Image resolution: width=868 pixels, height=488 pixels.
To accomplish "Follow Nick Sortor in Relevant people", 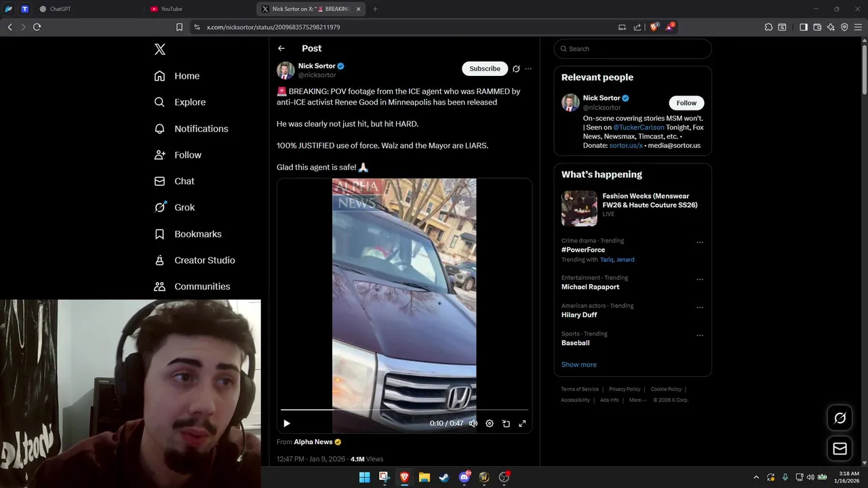I will (686, 103).
